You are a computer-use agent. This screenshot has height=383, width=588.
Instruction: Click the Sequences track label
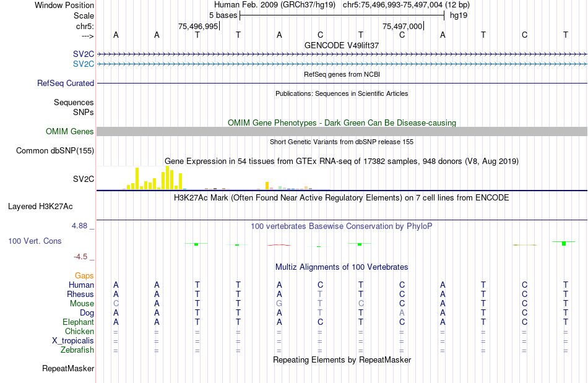(74, 102)
